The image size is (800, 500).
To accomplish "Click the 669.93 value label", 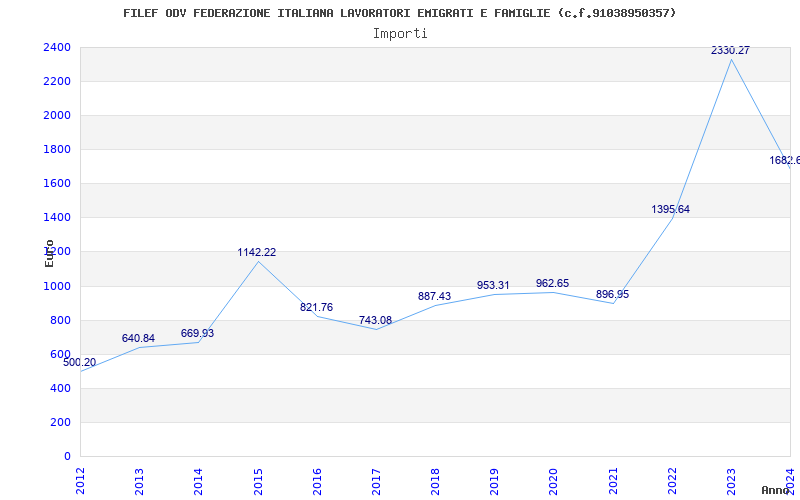I will 198,334.
